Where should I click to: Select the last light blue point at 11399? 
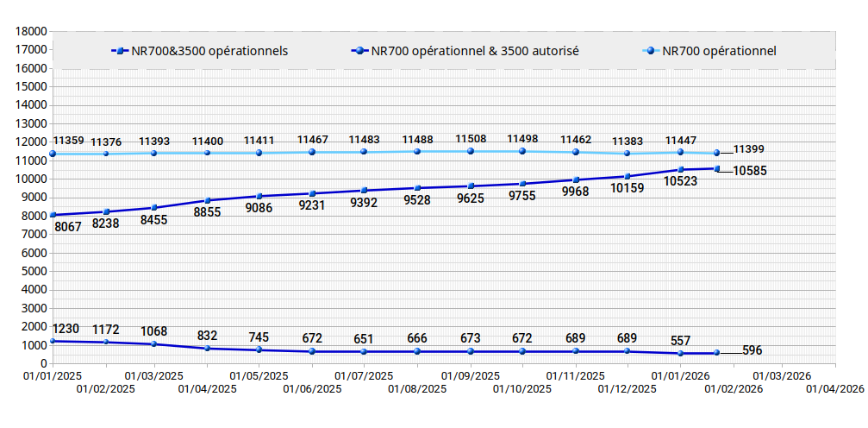pyautogui.click(x=716, y=154)
